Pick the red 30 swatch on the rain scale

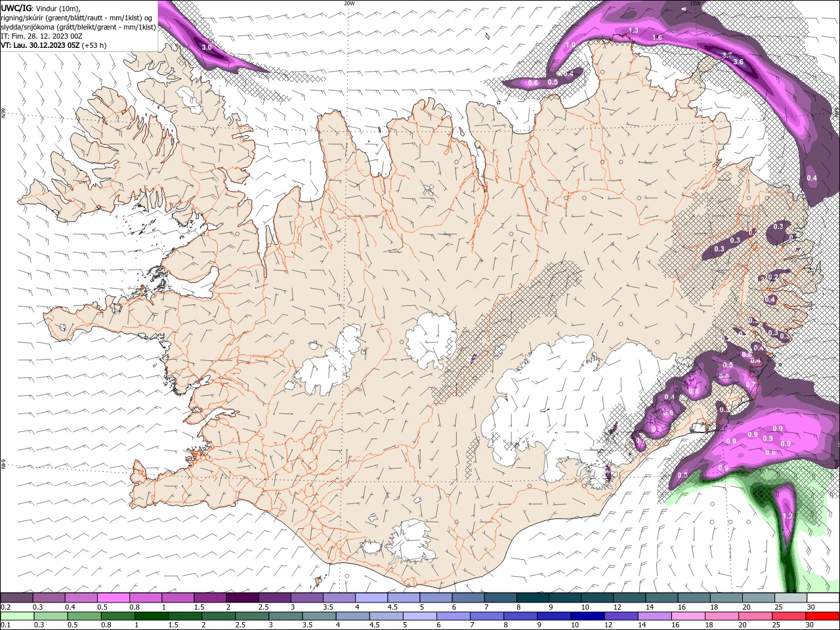[823, 616]
